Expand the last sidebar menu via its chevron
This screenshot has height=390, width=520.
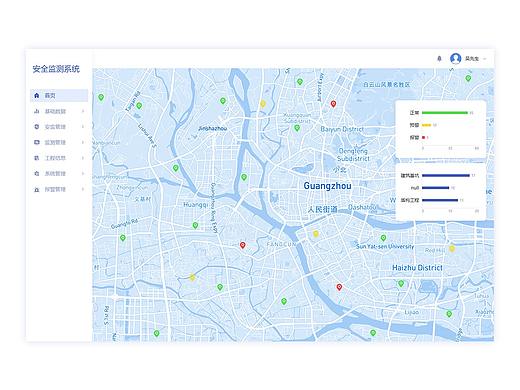point(83,189)
